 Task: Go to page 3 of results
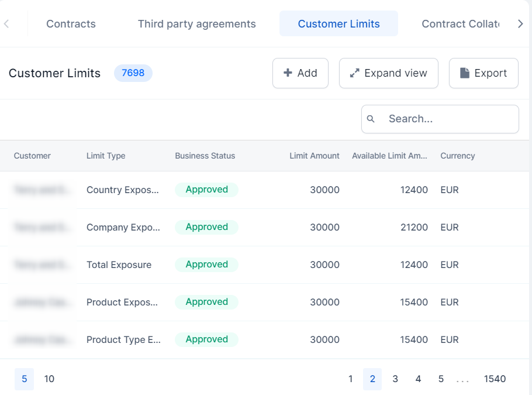[x=395, y=379]
